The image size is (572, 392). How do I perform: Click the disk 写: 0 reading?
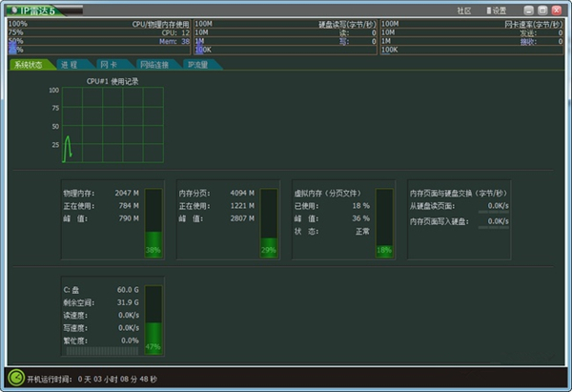pos(357,42)
